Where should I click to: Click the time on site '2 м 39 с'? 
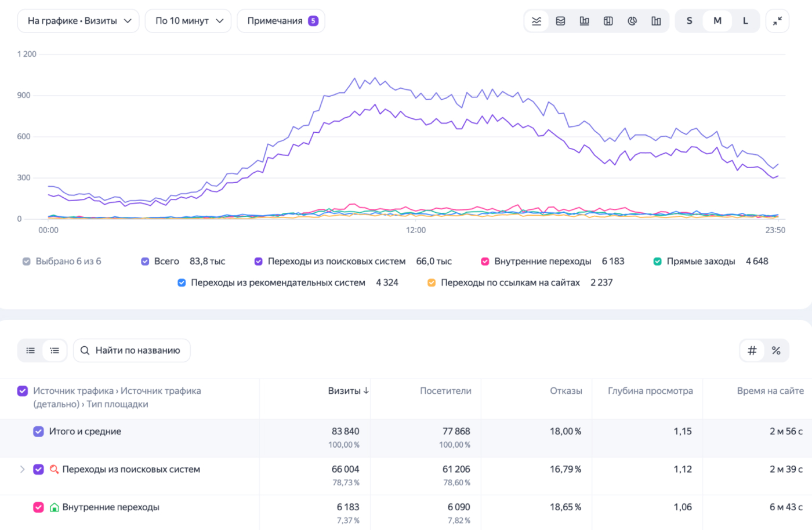[786, 469]
